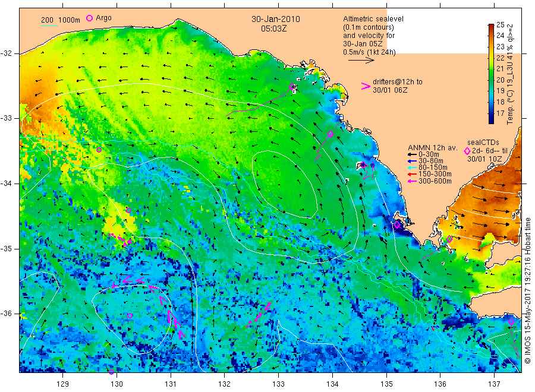Image resolution: width=535 pixels, height=392 pixels.
Task: Click the cyan 80-150m arrow legend symbol
Action: coord(413,167)
